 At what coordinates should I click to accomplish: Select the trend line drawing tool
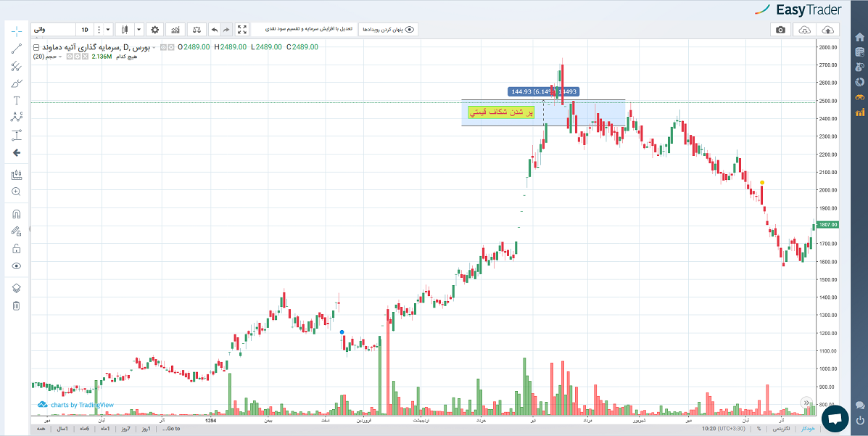tap(16, 49)
